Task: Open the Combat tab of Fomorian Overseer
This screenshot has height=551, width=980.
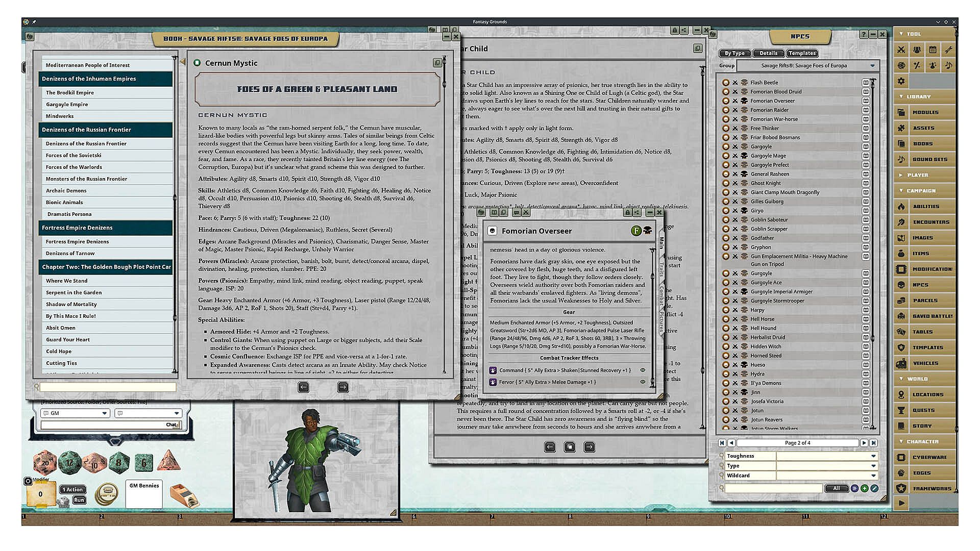Action: coord(661,295)
